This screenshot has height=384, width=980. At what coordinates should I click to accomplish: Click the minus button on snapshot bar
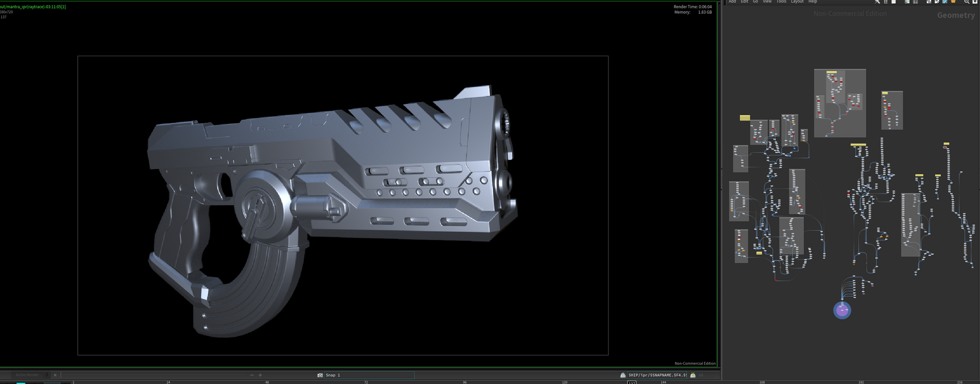pos(252,375)
